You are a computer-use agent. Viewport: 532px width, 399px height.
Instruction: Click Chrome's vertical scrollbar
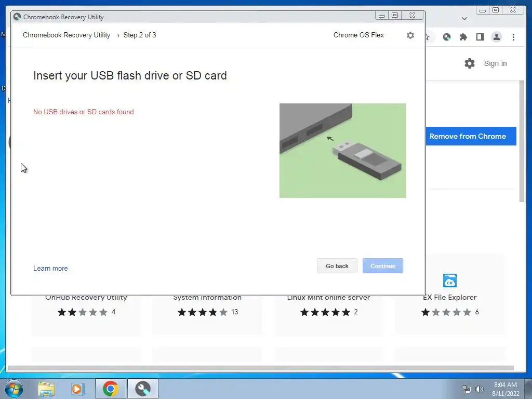click(522, 141)
